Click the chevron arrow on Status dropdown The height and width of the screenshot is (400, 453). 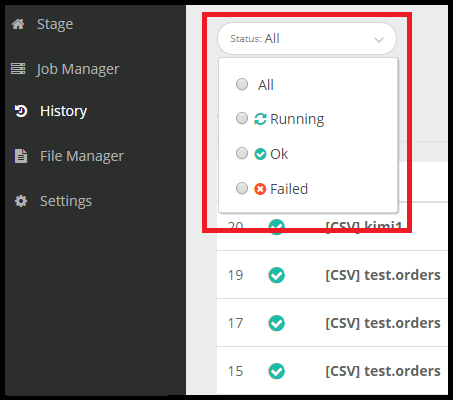click(379, 40)
